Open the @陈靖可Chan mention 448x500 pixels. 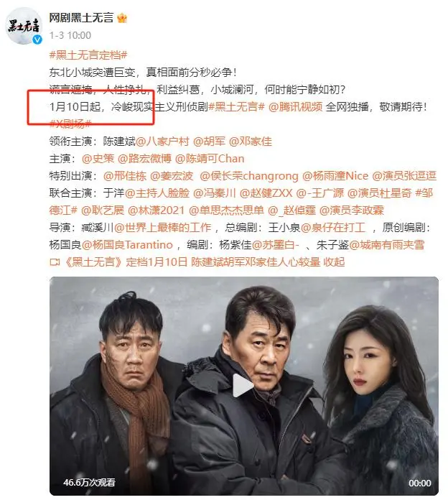(x=210, y=159)
